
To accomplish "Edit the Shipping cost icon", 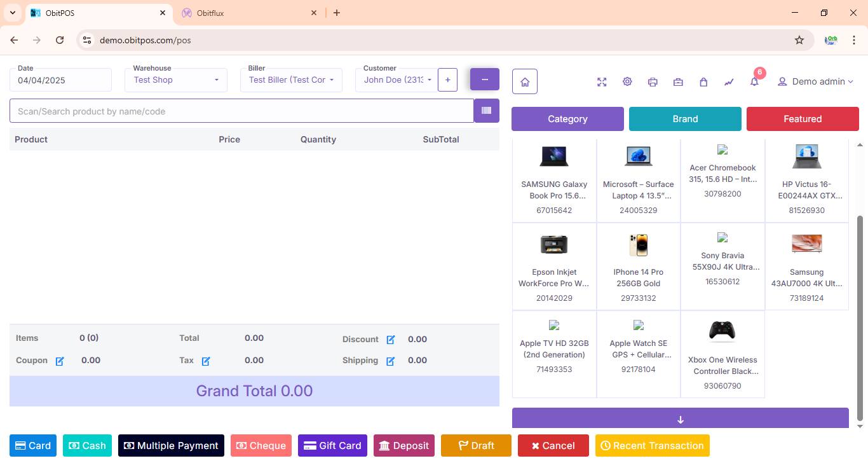I will 390,361.
